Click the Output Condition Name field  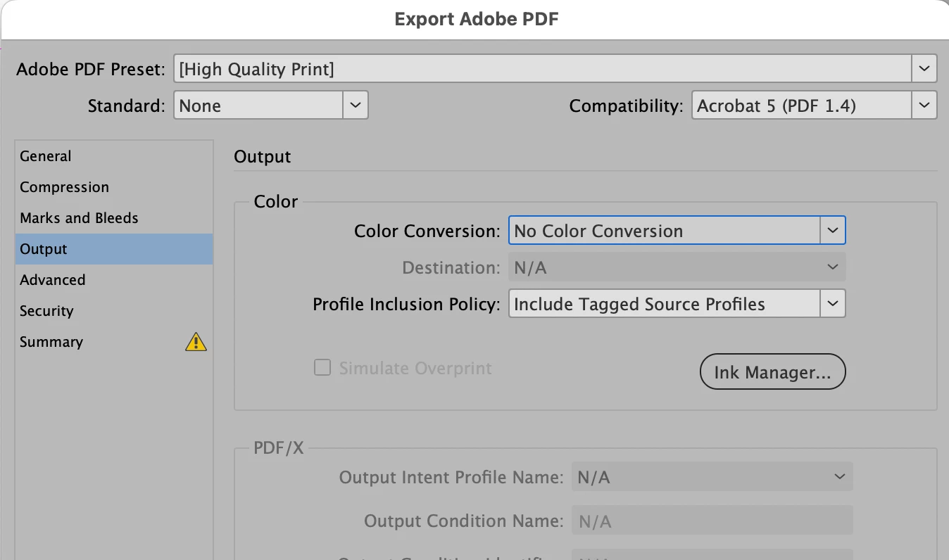point(711,521)
